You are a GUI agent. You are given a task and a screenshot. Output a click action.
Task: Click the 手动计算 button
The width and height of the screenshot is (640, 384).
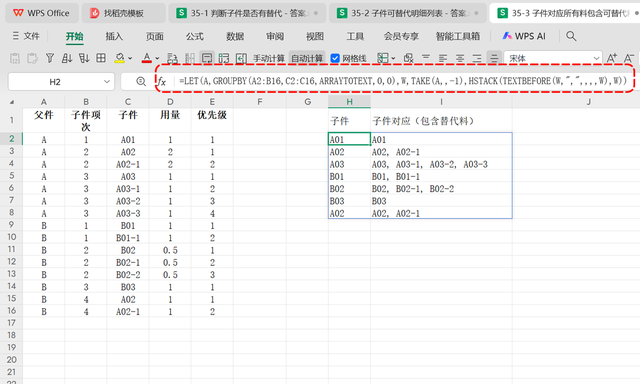tap(269, 58)
